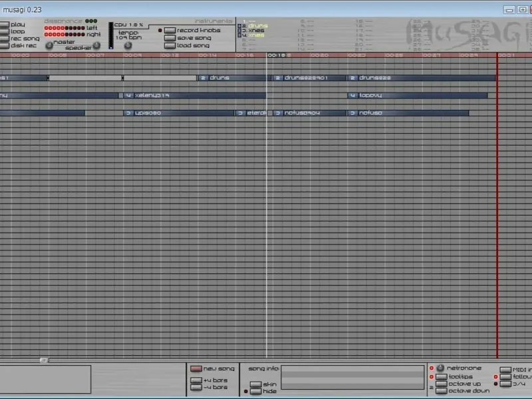Select the xetenya19 pattern block
The height and width of the screenshot is (399, 532).
click(x=195, y=95)
